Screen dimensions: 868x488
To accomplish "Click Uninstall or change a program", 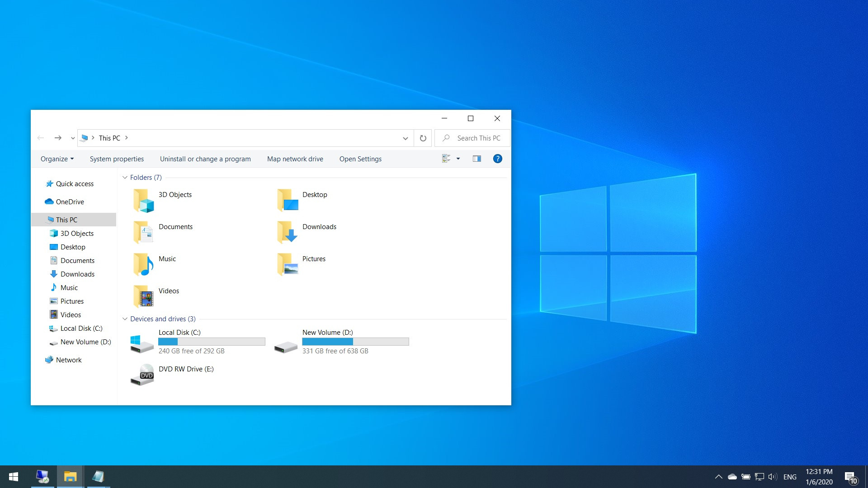I will [x=205, y=159].
